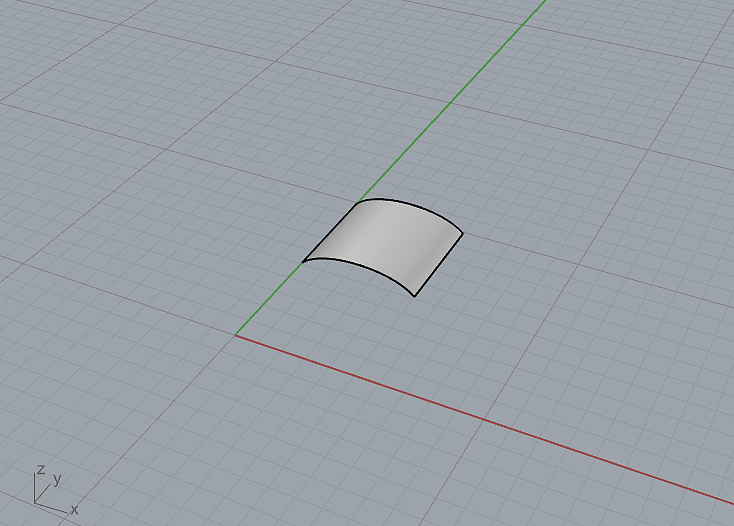
Task: Click the green axis at the top viewport edge
Action: point(545,3)
